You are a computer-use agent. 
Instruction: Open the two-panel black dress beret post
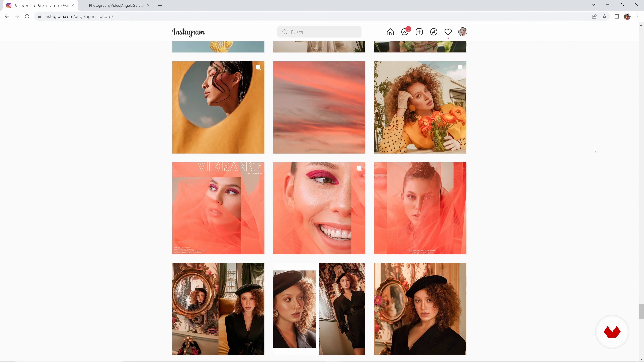(319, 309)
